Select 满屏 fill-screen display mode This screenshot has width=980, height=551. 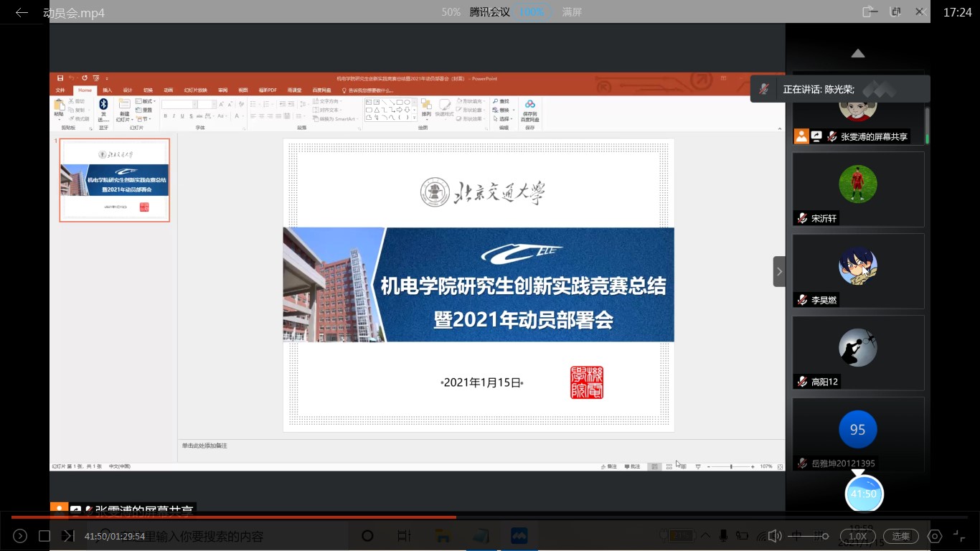click(x=572, y=12)
